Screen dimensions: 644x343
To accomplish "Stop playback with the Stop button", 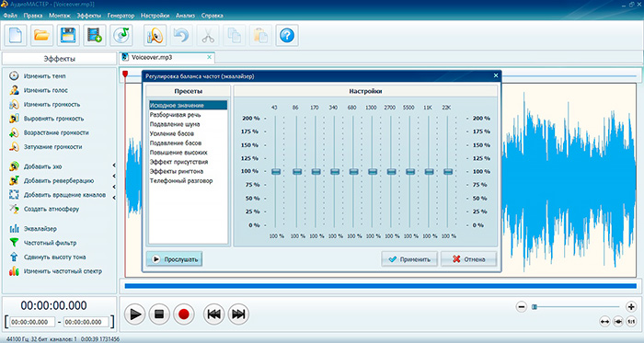I will pos(159,314).
